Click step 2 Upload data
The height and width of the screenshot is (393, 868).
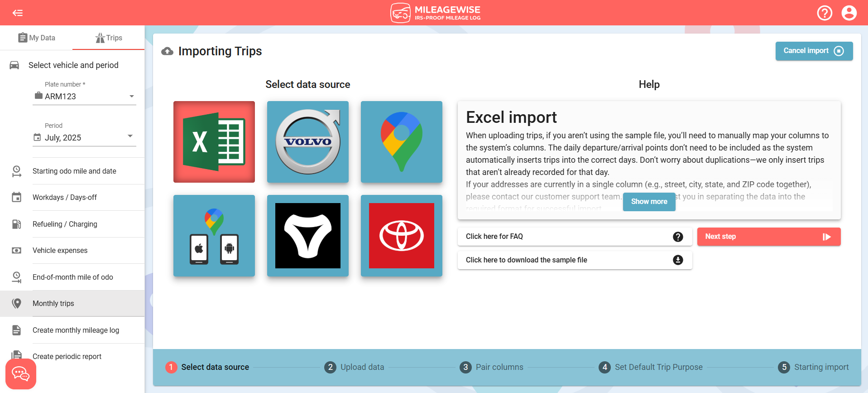click(x=354, y=367)
